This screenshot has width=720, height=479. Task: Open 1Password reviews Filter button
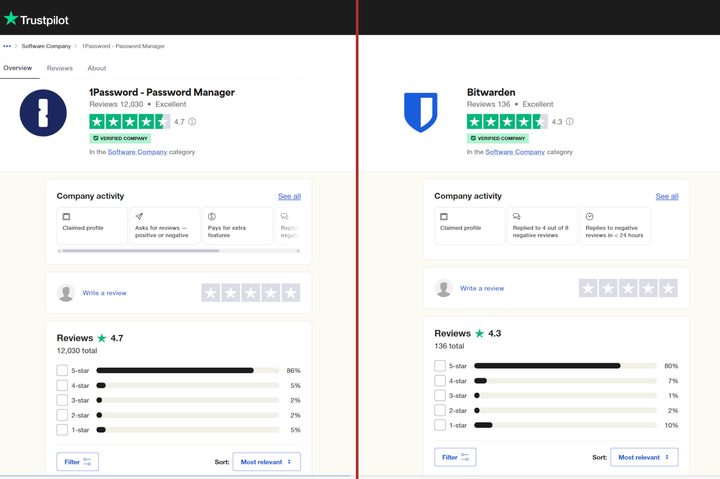pyautogui.click(x=78, y=462)
